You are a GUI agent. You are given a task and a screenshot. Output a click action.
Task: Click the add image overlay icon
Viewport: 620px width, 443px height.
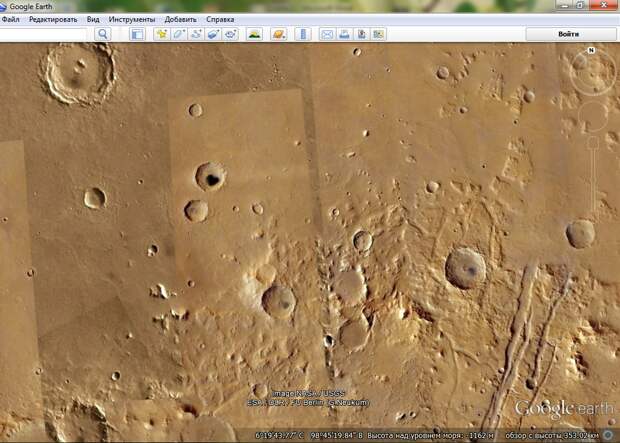coord(214,34)
